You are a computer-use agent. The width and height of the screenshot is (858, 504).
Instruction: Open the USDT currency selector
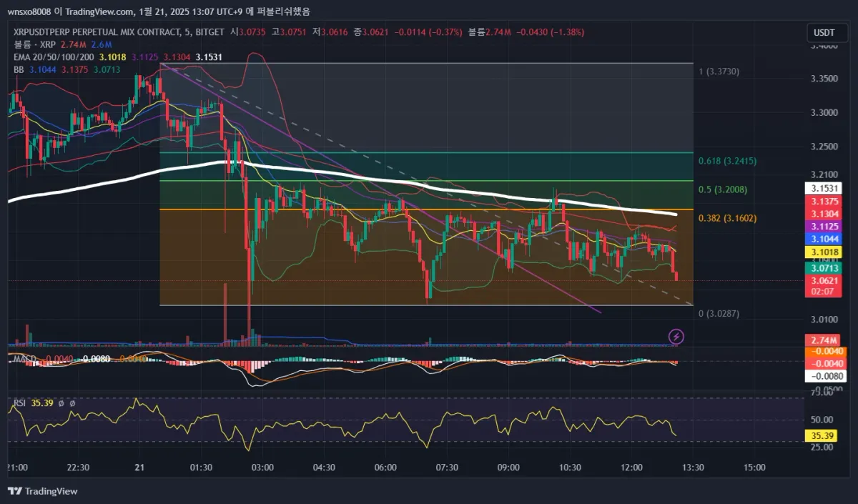(x=824, y=33)
